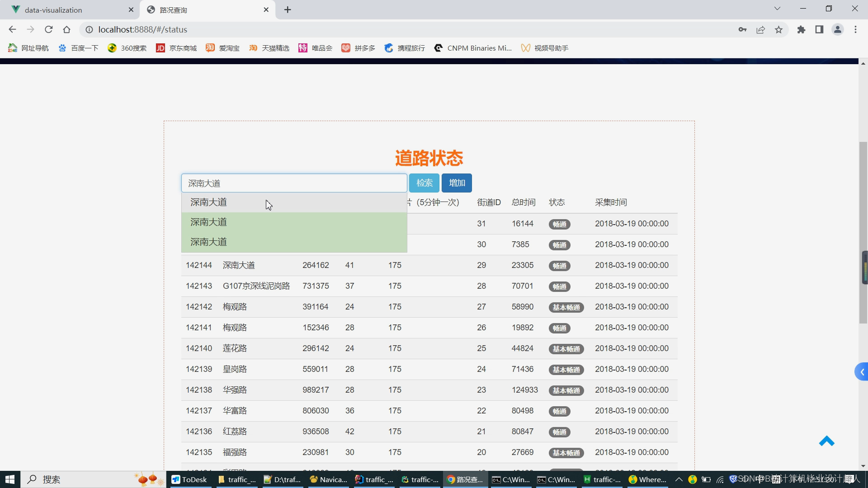868x488 pixels.
Task: Open Windows Start menu
Action: (x=10, y=479)
